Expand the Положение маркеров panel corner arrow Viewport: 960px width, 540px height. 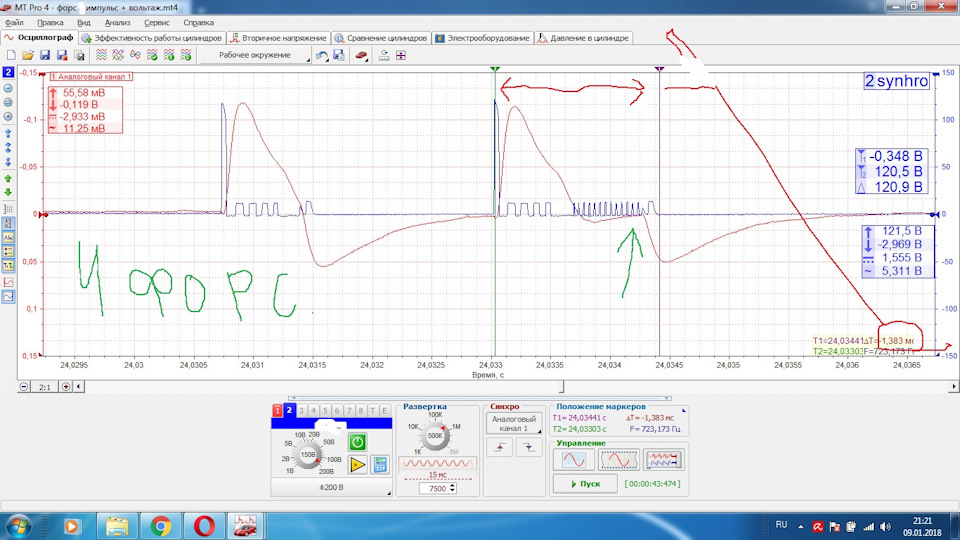[x=683, y=410]
